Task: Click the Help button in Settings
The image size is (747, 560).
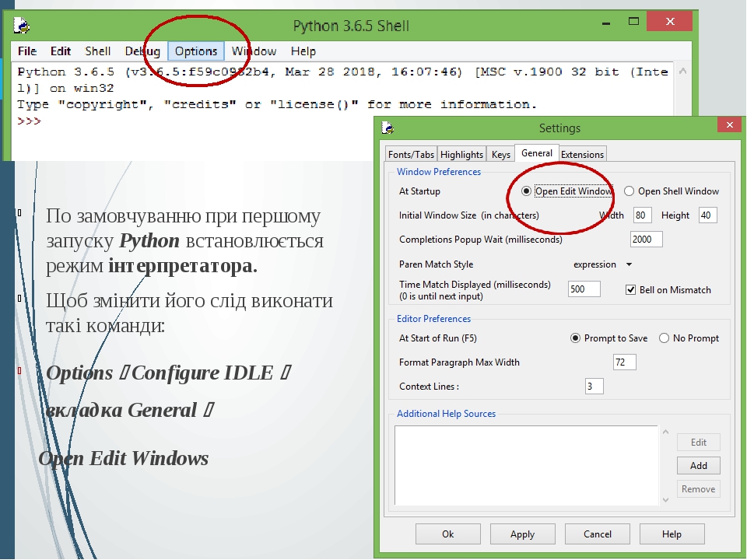Action: 672,534
